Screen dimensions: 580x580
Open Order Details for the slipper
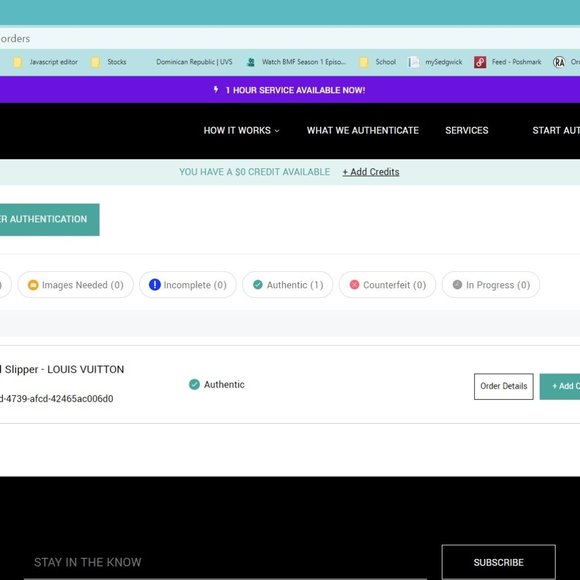pos(503,386)
